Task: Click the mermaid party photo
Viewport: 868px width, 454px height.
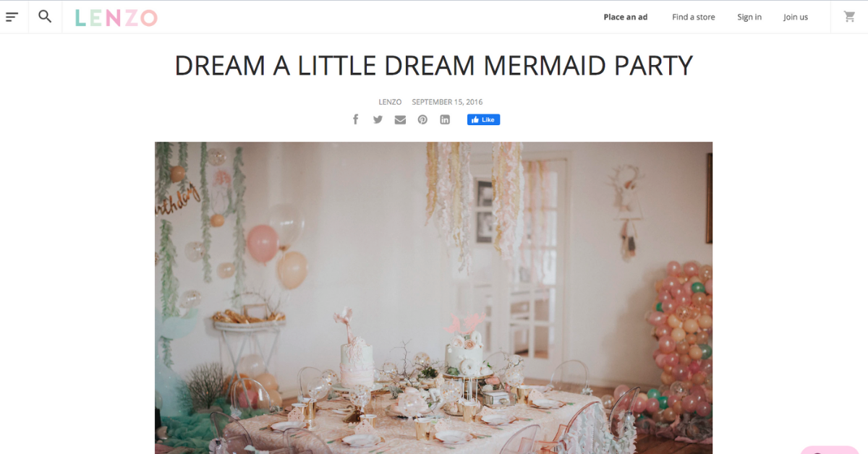Action: click(433, 298)
